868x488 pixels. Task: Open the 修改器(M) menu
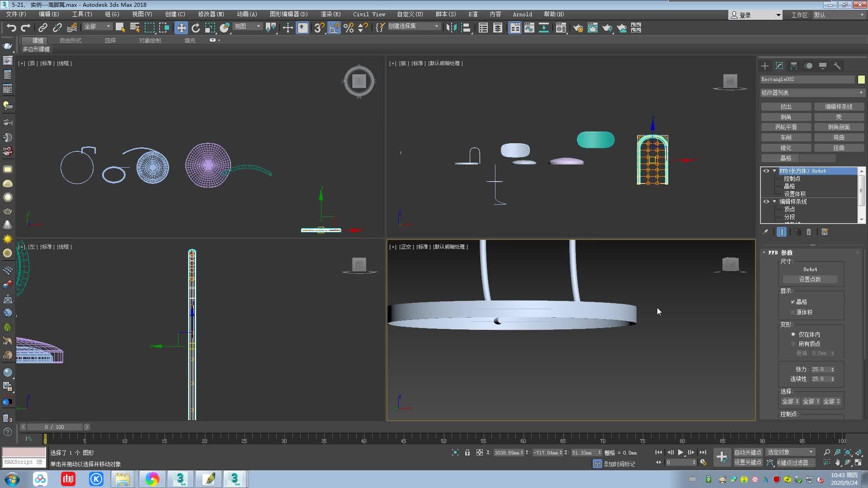point(211,14)
